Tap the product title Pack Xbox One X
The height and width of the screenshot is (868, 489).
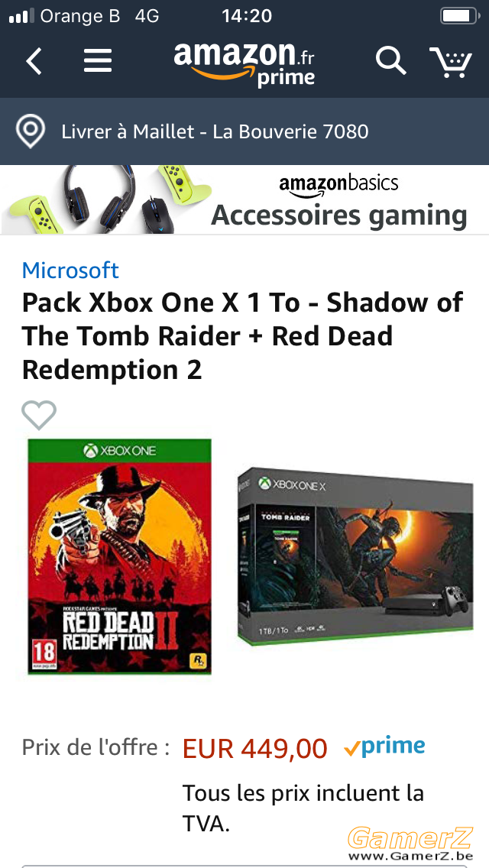pyautogui.click(x=242, y=336)
